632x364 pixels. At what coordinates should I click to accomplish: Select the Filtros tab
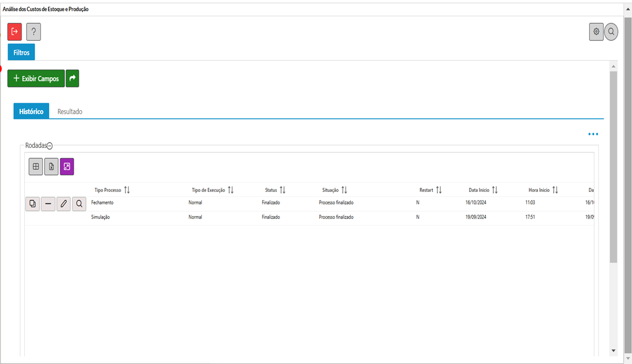click(21, 52)
